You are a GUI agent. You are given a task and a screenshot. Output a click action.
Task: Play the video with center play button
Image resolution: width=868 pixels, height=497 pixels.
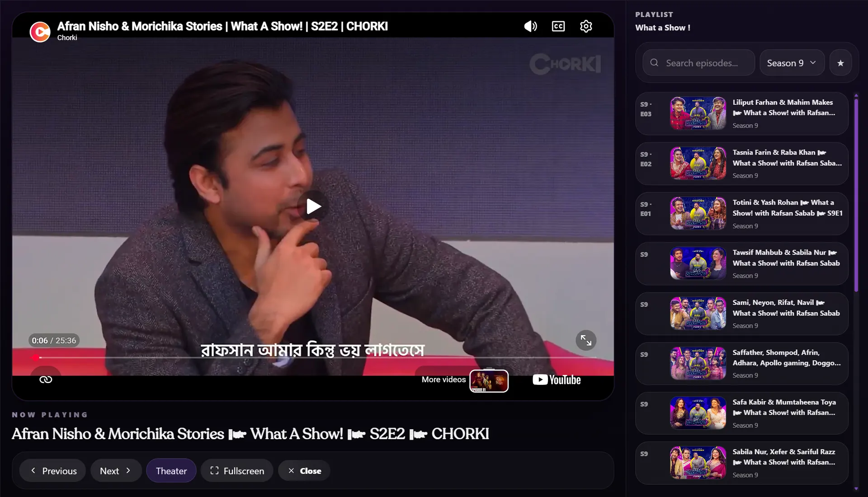click(313, 206)
